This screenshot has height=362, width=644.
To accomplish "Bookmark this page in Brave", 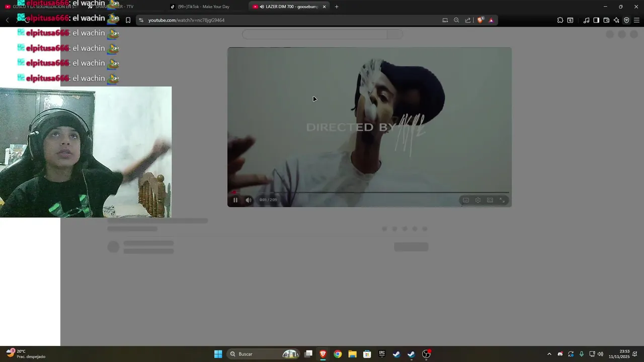I will (x=128, y=20).
